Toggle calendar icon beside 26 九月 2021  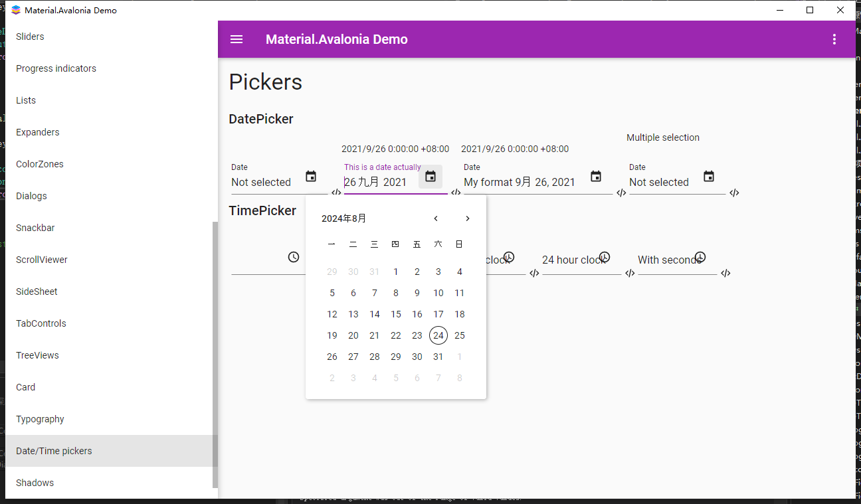pyautogui.click(x=430, y=177)
